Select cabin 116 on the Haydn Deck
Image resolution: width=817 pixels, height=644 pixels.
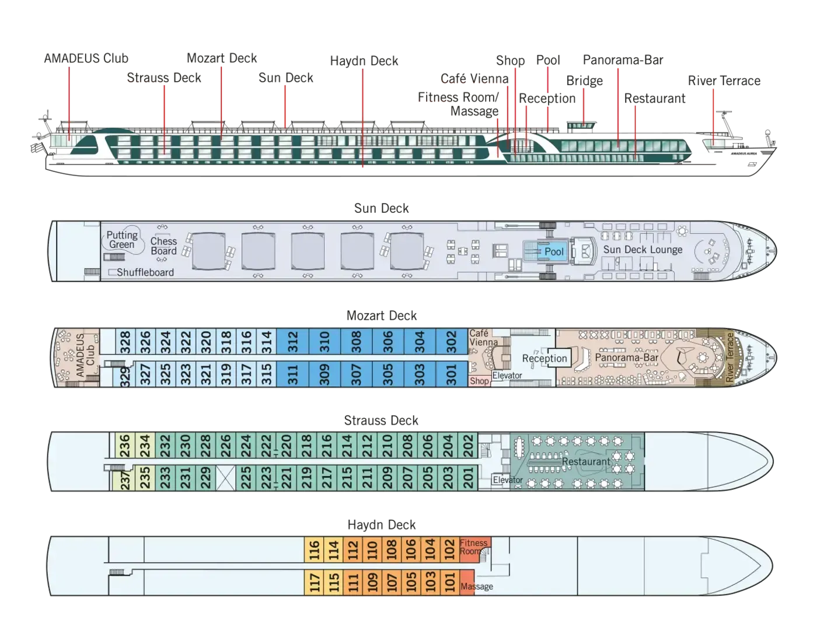(314, 550)
